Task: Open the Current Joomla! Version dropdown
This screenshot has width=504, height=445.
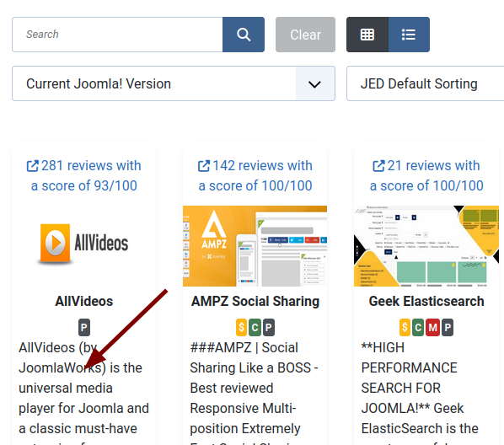Action: coord(174,83)
